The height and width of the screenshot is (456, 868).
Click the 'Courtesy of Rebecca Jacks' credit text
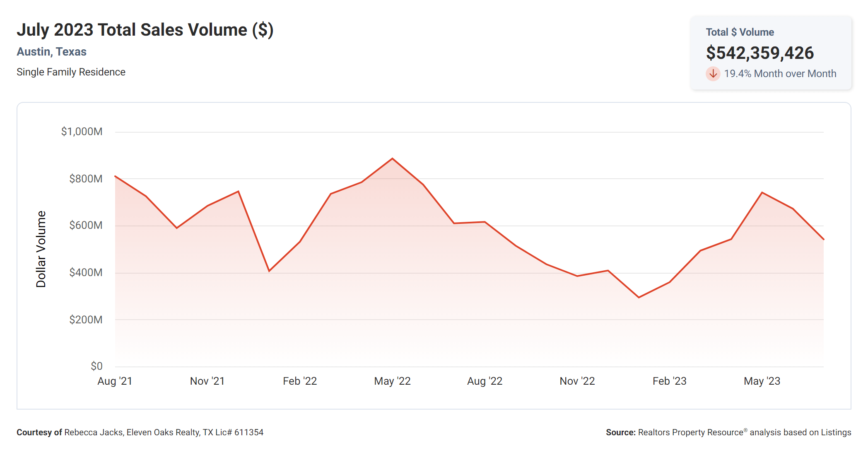pos(140,432)
